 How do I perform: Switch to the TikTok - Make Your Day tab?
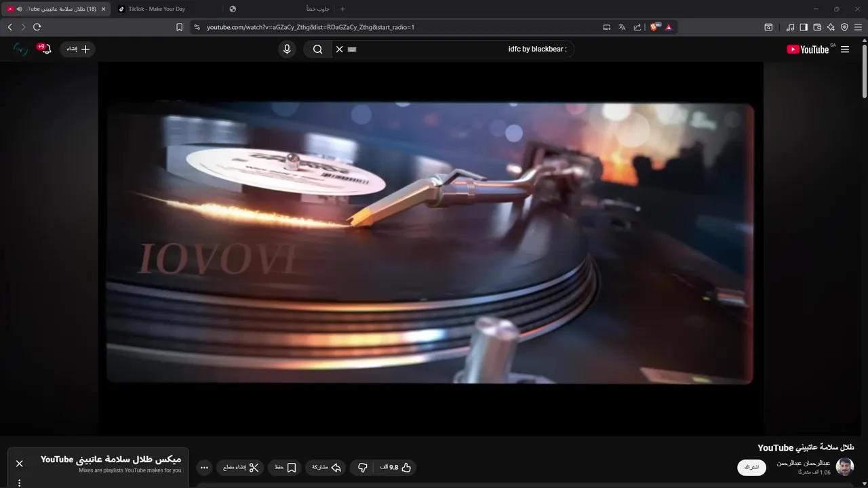166,9
